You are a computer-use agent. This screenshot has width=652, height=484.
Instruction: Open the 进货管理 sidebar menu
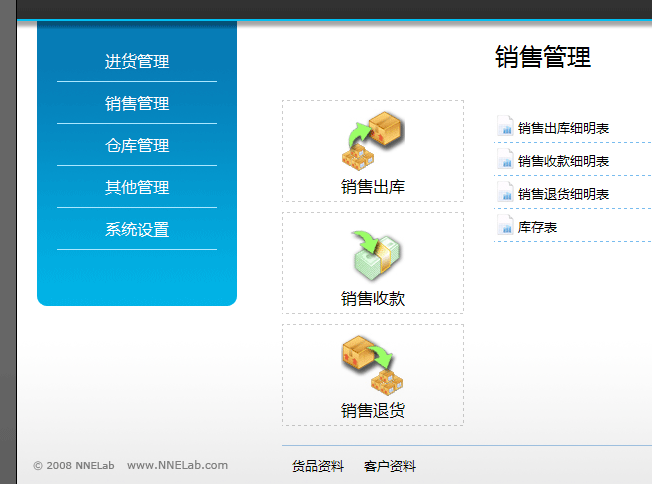[x=137, y=62]
